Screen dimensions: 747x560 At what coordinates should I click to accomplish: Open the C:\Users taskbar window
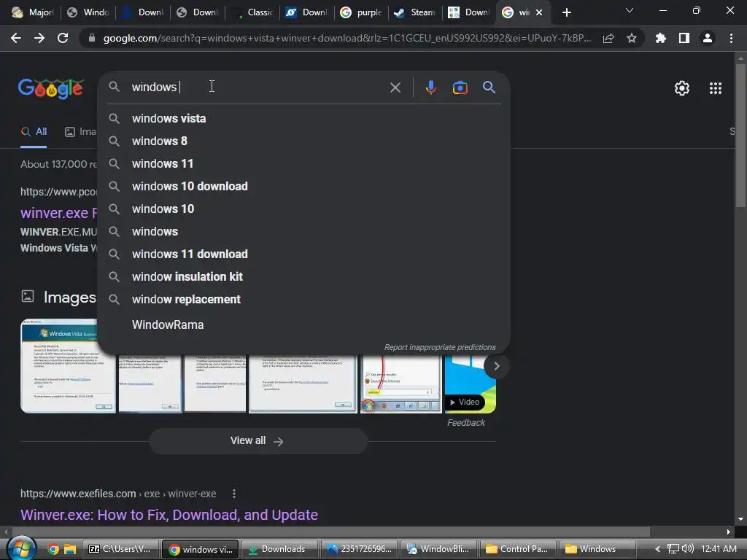point(120,549)
